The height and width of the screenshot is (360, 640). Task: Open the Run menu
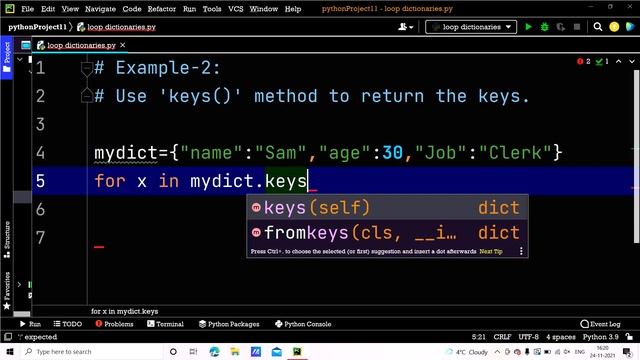189,9
